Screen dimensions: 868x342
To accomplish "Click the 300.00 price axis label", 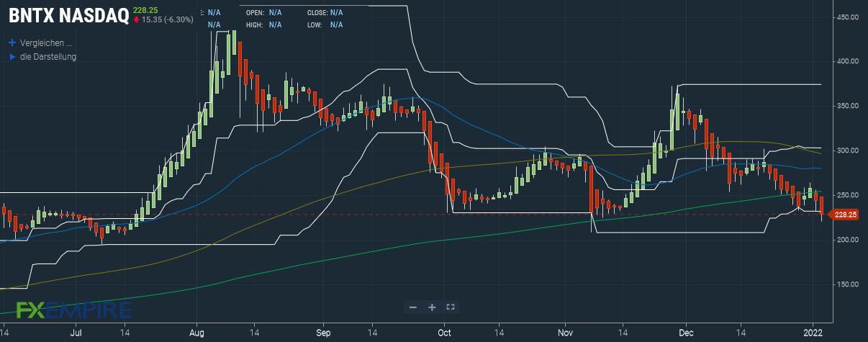I will click(849, 150).
